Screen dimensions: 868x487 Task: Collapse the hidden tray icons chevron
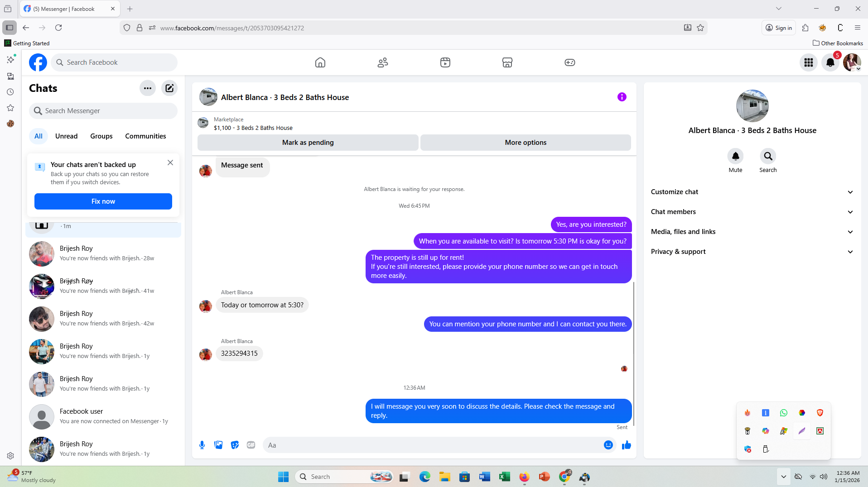click(784, 477)
